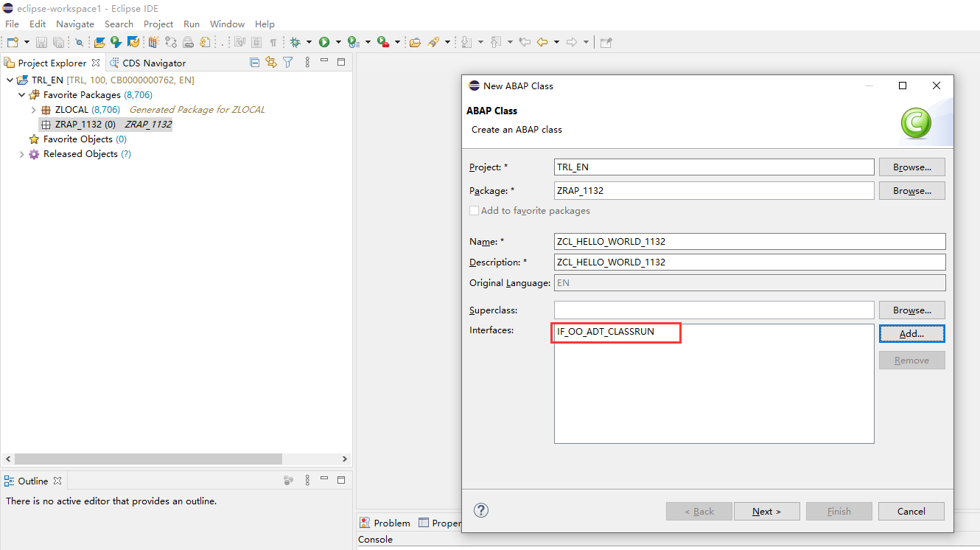Collapse the TRL_EN project tree node
Image resolution: width=980 pixels, height=550 pixels.
tap(10, 80)
